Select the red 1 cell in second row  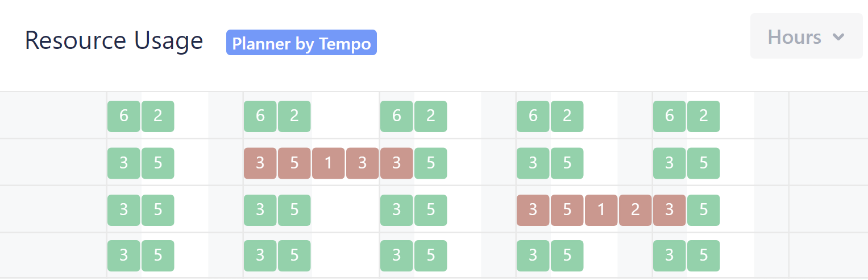pos(328,163)
